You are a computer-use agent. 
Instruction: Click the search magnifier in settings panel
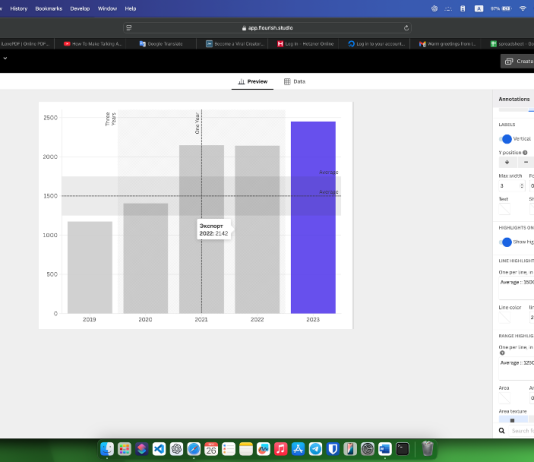point(502,431)
